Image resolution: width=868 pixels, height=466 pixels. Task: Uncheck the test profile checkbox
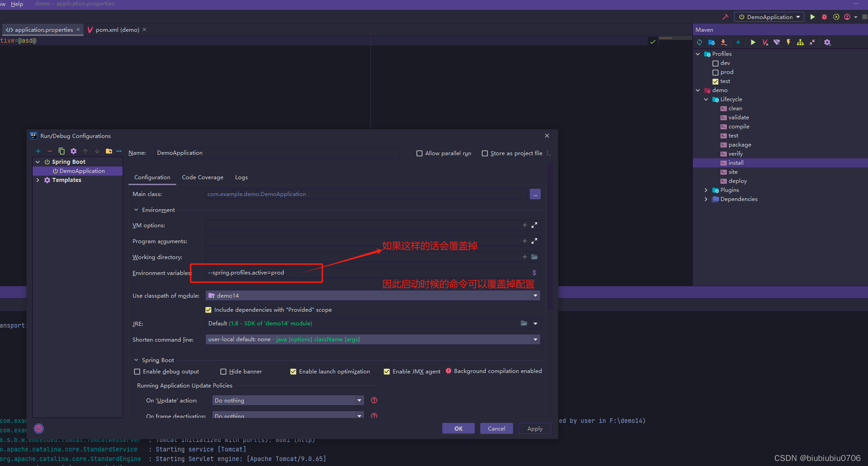[x=715, y=81]
